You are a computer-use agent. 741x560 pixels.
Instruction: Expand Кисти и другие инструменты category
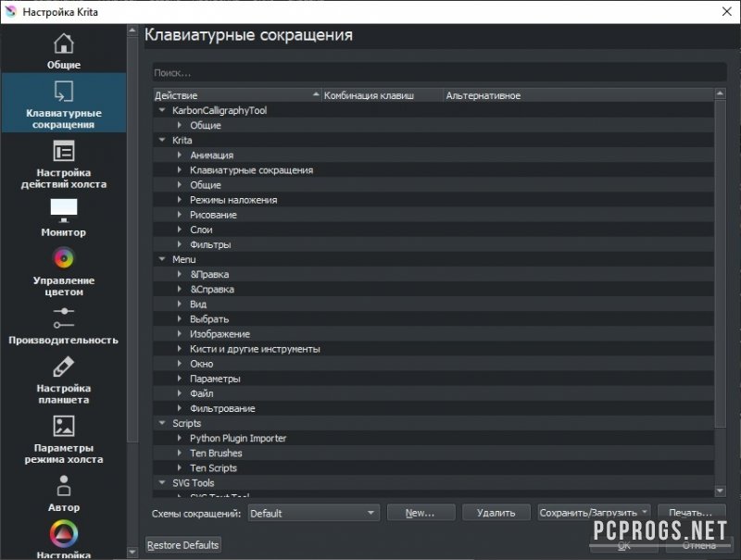point(179,348)
